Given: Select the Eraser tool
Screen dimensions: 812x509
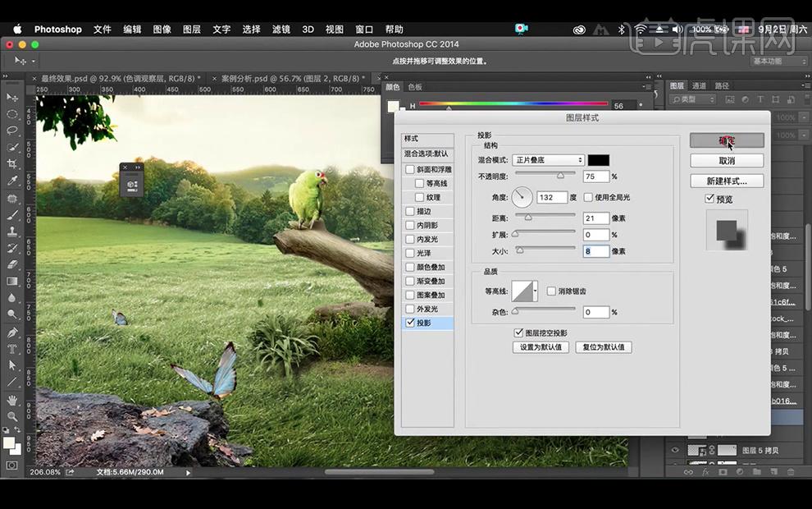Looking at the screenshot, I should [12, 265].
